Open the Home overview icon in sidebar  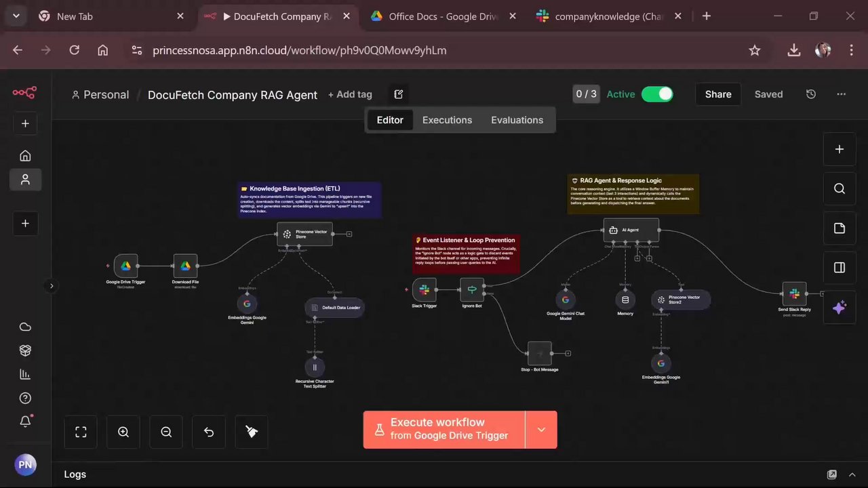pos(25,156)
